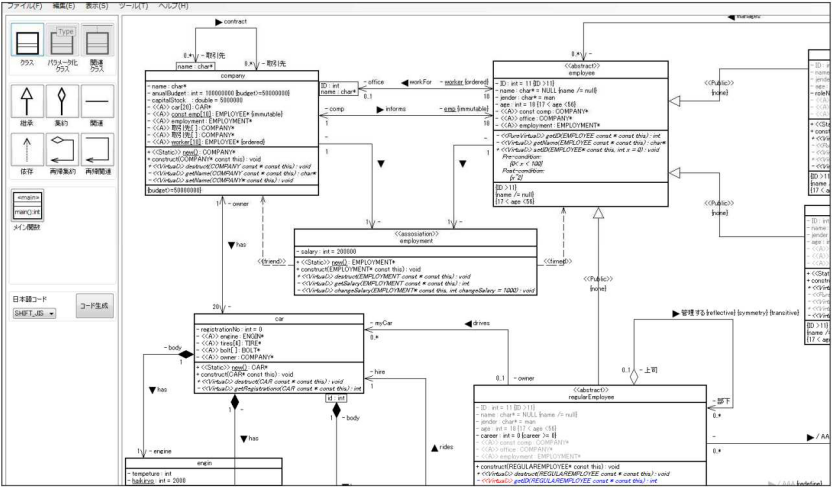Select the hollow aggregation diamond above regularEmployee
The height and width of the screenshot is (488, 832).
[633, 377]
